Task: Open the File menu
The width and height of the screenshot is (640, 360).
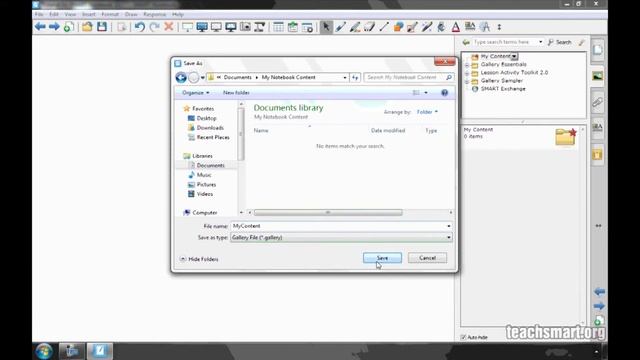Action: click(39, 14)
